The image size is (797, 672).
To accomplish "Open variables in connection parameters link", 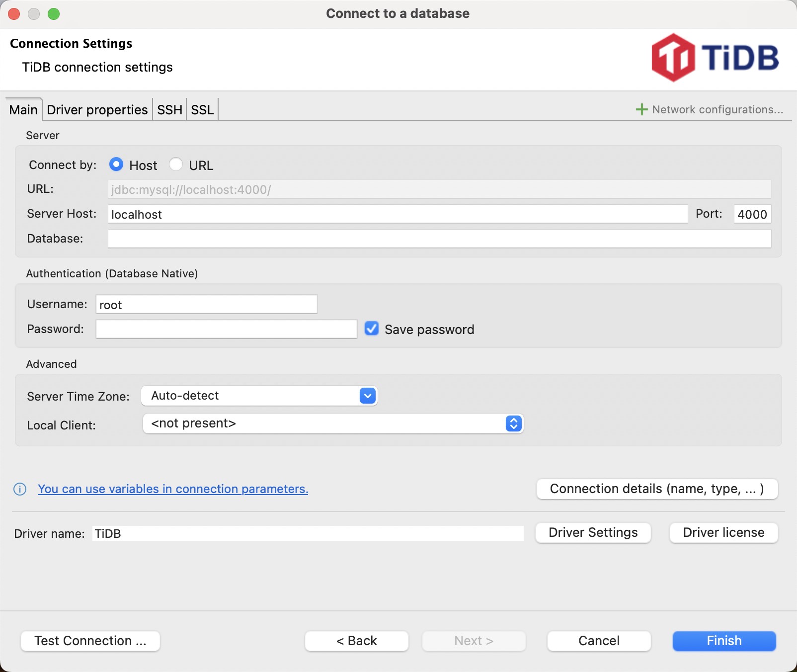I will [x=173, y=489].
